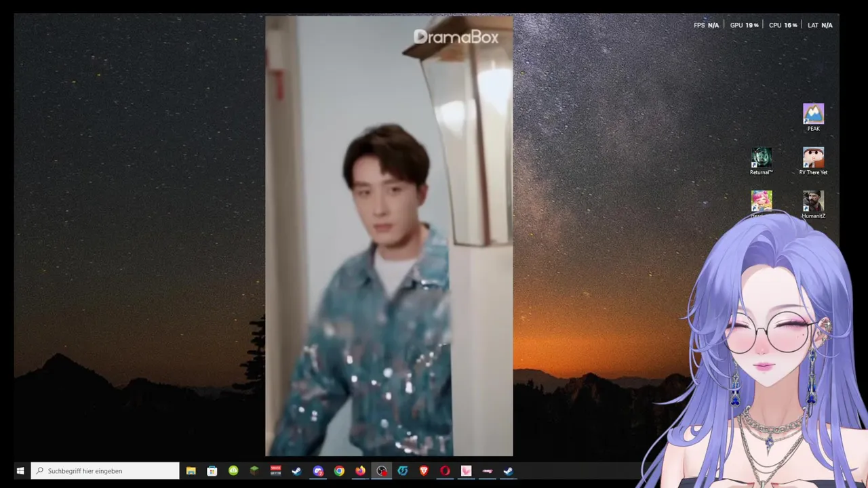Image resolution: width=868 pixels, height=488 pixels.
Task: Open the taskbar app left of last Steam icon
Action: [x=487, y=471]
